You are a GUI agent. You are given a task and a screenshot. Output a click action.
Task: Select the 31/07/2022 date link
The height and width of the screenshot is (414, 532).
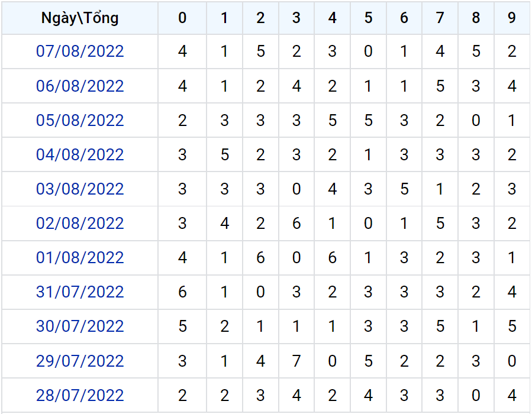point(80,292)
